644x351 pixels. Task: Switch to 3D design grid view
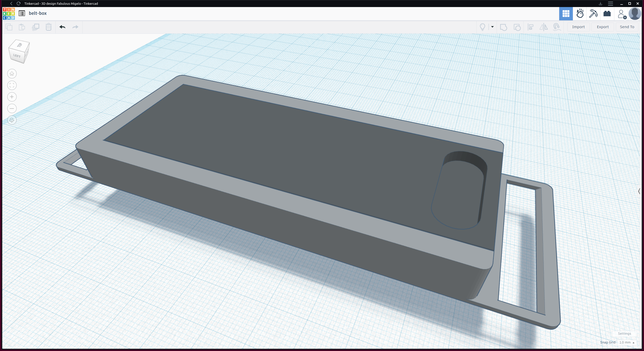[x=566, y=14]
